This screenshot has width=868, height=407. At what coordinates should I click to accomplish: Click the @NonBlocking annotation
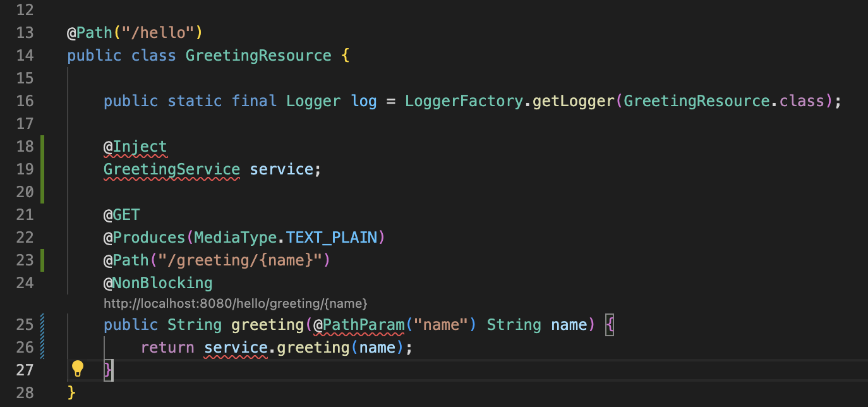tap(158, 282)
